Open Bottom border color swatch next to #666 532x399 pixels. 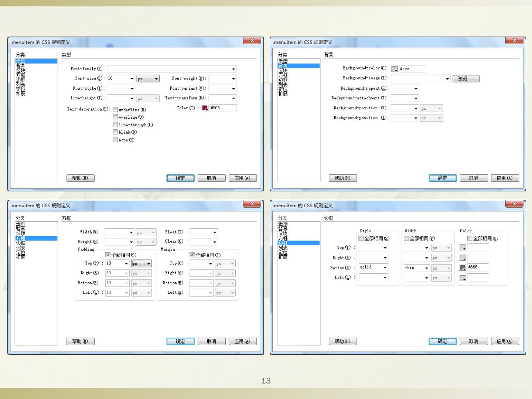click(x=463, y=267)
